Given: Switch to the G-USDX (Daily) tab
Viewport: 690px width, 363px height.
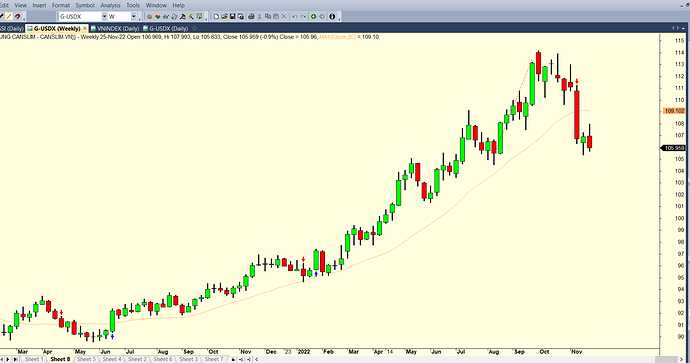Looking at the screenshot, I should pyautogui.click(x=165, y=28).
